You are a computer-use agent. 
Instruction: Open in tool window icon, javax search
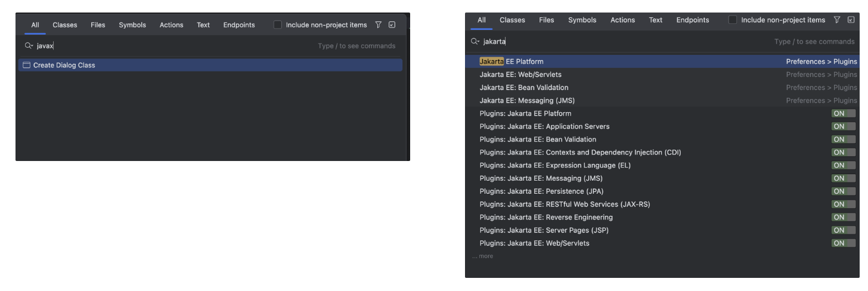point(392,25)
